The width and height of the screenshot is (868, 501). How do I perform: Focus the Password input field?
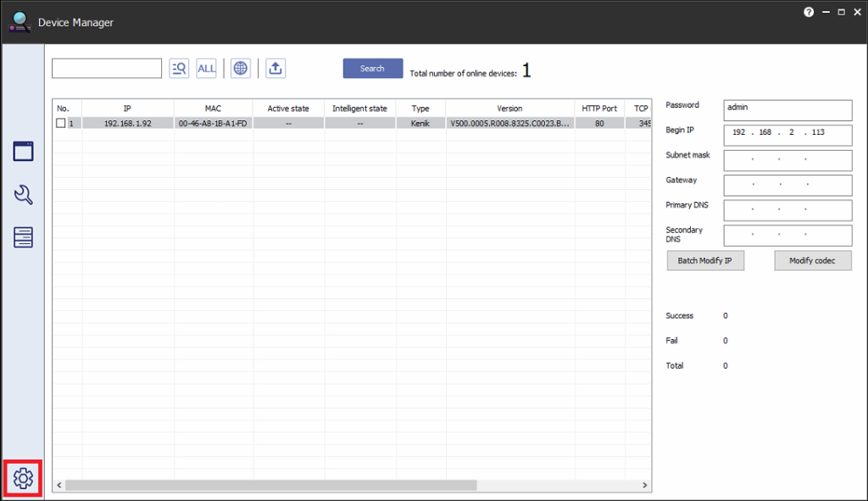787,110
